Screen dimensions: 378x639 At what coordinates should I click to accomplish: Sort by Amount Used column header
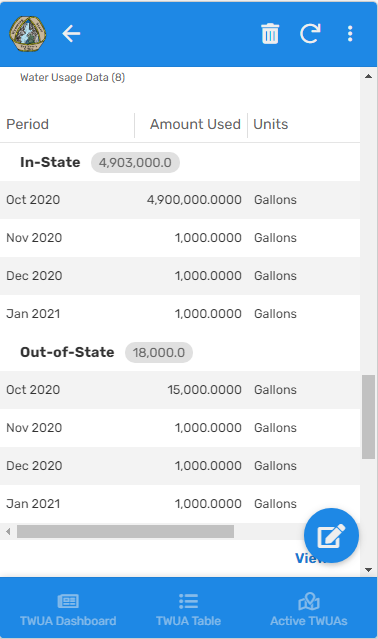click(x=195, y=124)
